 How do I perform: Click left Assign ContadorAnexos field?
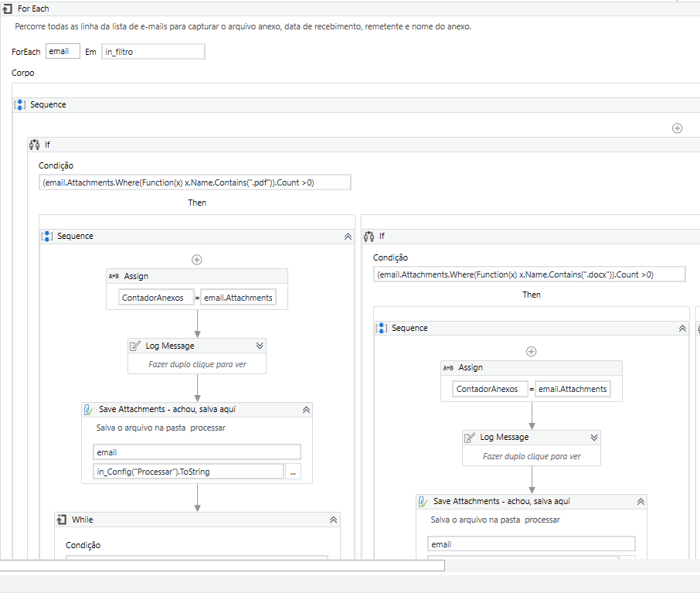click(x=156, y=298)
